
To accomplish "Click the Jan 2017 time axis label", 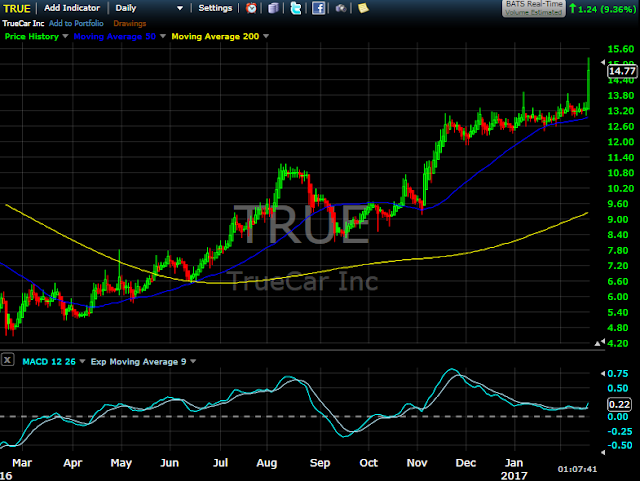I will point(514,469).
